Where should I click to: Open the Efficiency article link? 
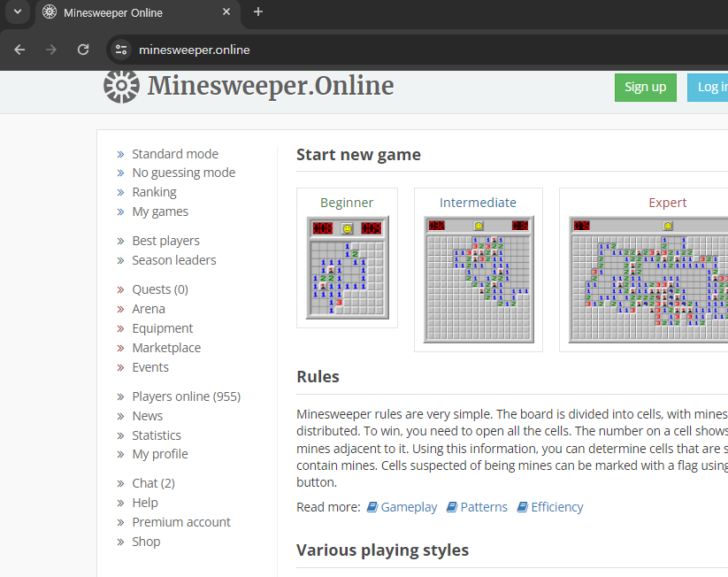point(557,507)
